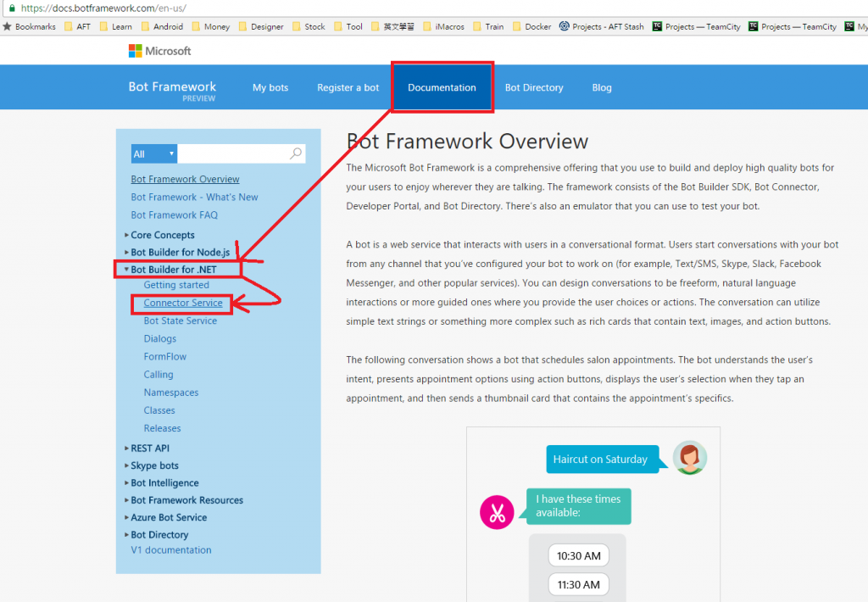Expand Bot Builder for Node.js
Viewport: 868px width, 602px height.
[x=177, y=252]
